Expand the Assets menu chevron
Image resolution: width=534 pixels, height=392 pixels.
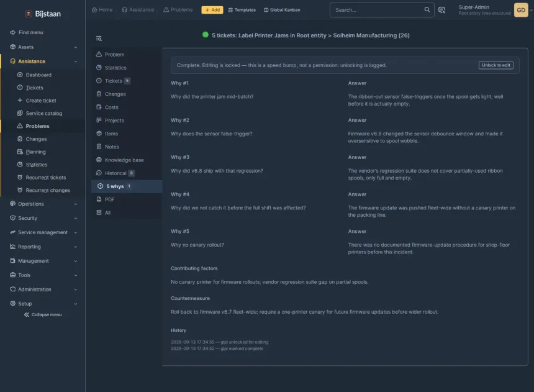click(x=76, y=47)
